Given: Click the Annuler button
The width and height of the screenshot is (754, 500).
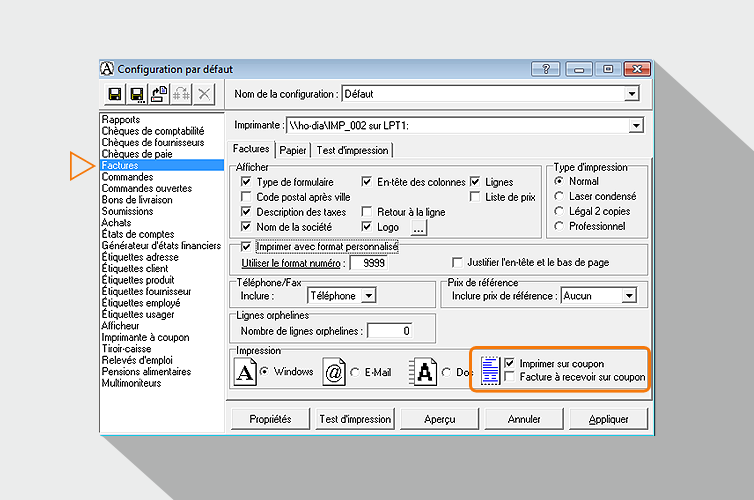Looking at the screenshot, I should [x=524, y=419].
